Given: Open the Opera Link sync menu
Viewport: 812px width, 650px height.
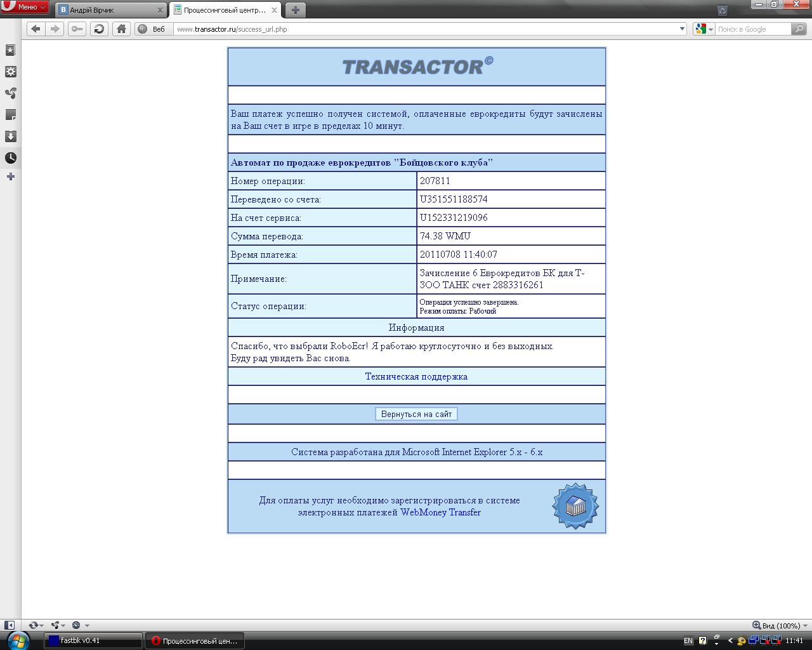Looking at the screenshot, I should (36, 625).
